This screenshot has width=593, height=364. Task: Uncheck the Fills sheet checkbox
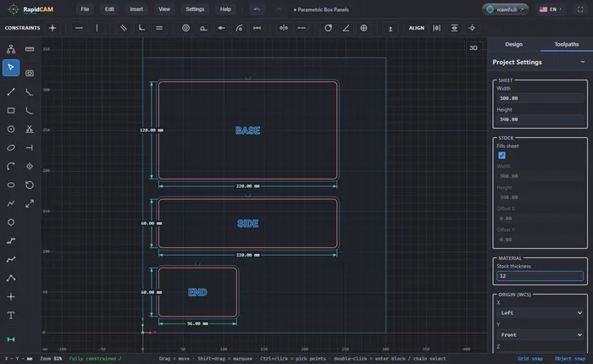pos(502,156)
